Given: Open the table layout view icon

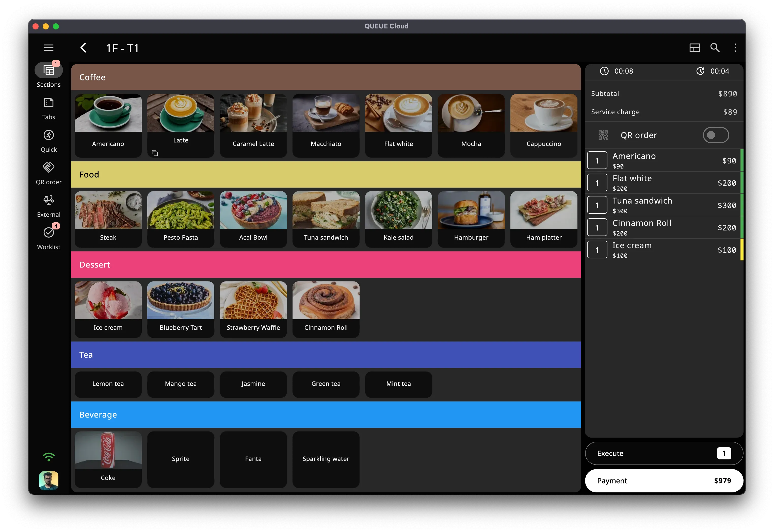Looking at the screenshot, I should coord(695,48).
